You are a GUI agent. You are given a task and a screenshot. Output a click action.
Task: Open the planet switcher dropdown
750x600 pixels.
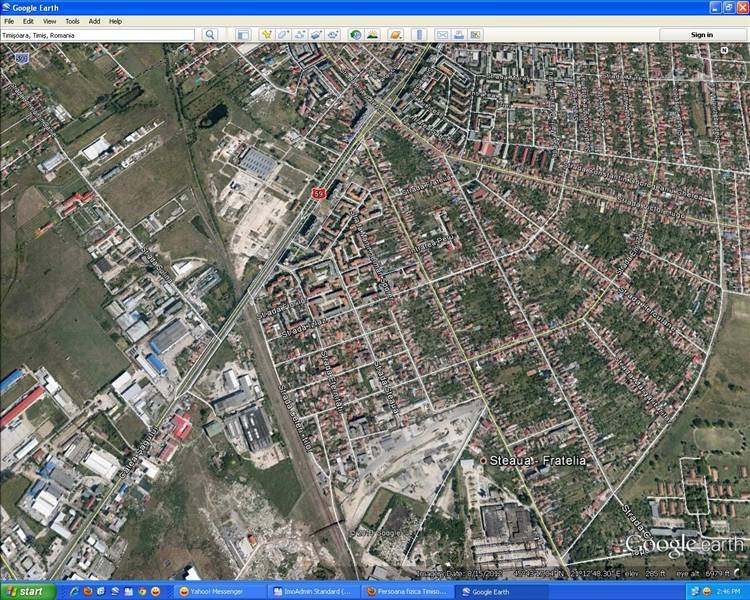[395, 35]
